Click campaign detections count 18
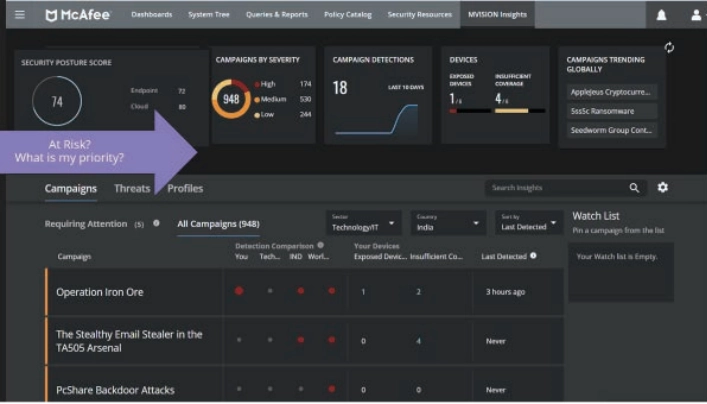 coord(340,87)
